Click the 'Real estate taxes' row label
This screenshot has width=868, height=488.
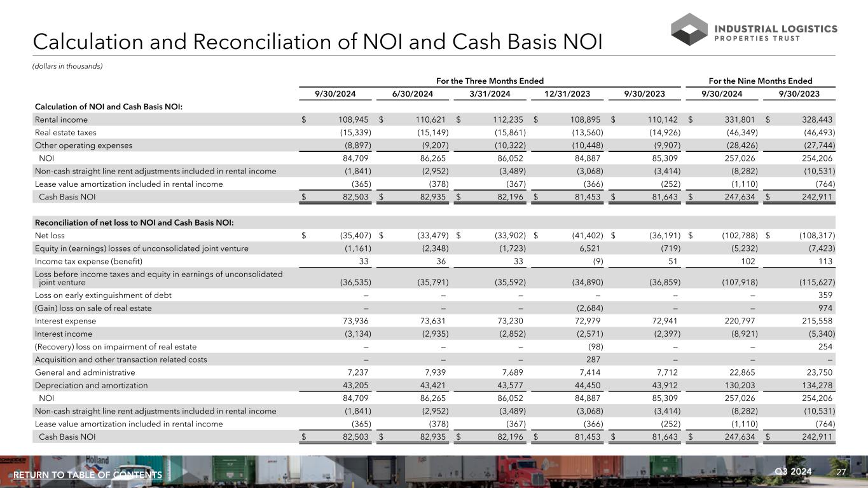(x=65, y=132)
